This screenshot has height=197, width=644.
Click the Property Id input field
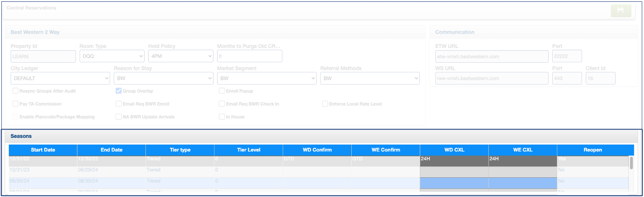(x=43, y=56)
